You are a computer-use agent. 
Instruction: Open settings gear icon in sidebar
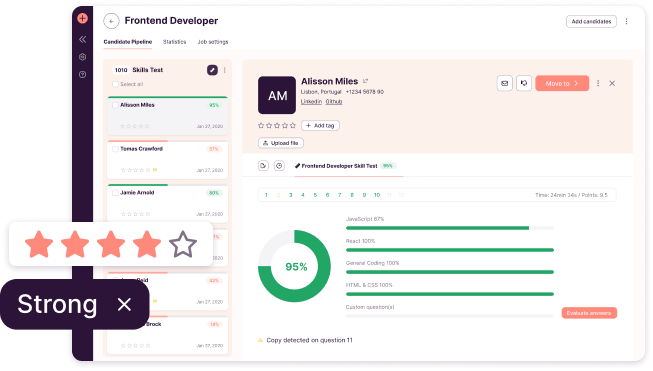coord(82,57)
